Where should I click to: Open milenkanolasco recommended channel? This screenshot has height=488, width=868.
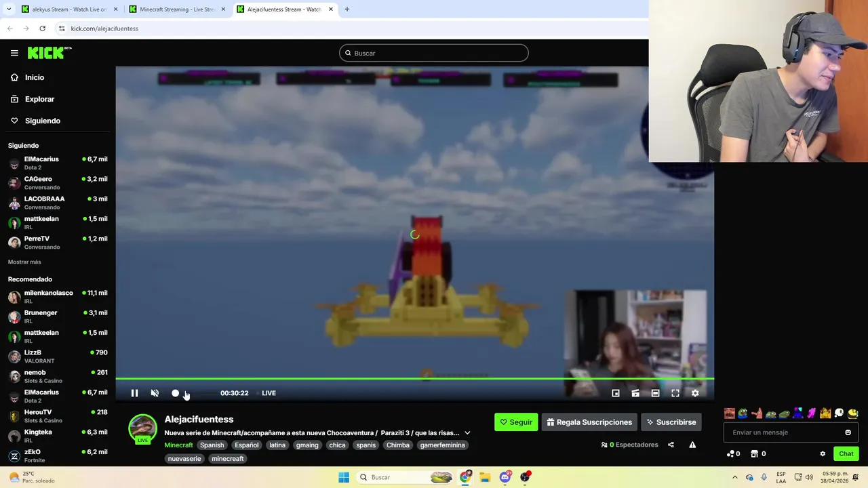point(58,297)
